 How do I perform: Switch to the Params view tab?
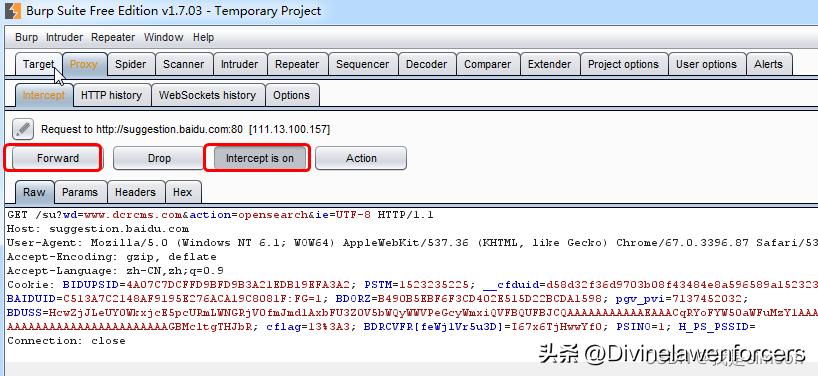(80, 192)
